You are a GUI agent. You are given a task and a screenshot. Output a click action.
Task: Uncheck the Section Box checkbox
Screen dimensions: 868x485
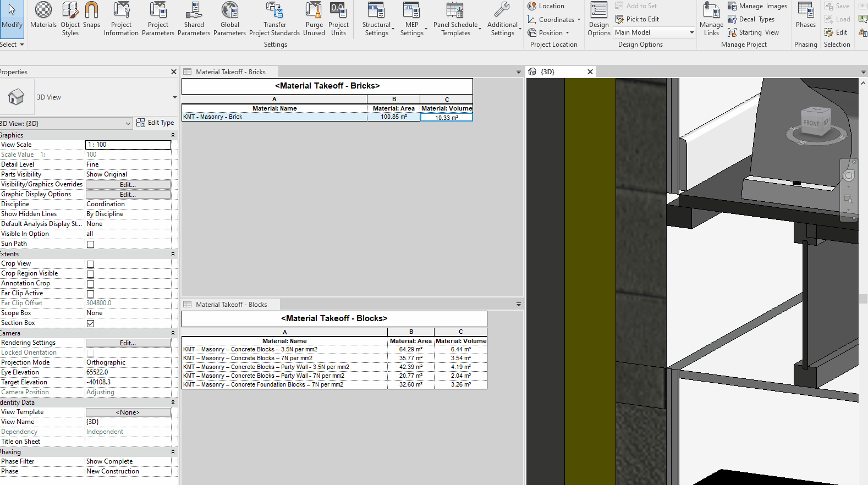click(x=91, y=323)
